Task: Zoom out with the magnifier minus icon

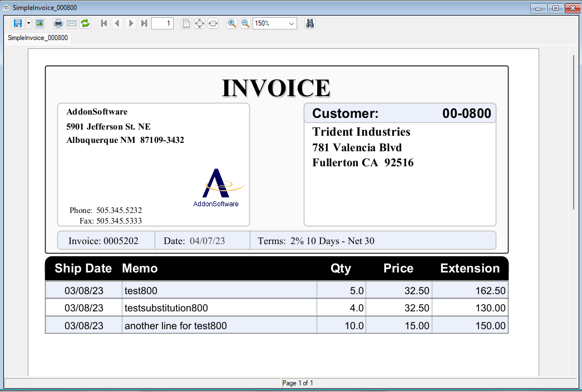Action: [x=245, y=23]
